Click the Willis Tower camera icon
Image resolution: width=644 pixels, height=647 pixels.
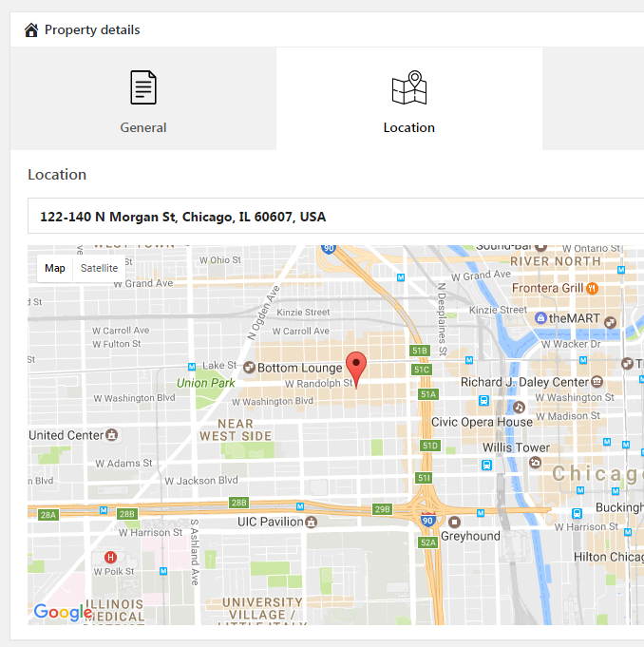click(535, 463)
